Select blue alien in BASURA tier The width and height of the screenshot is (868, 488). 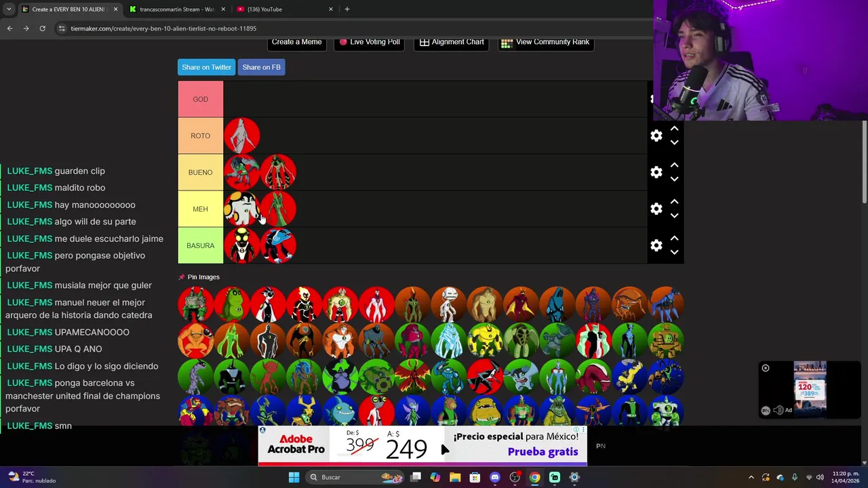278,245
